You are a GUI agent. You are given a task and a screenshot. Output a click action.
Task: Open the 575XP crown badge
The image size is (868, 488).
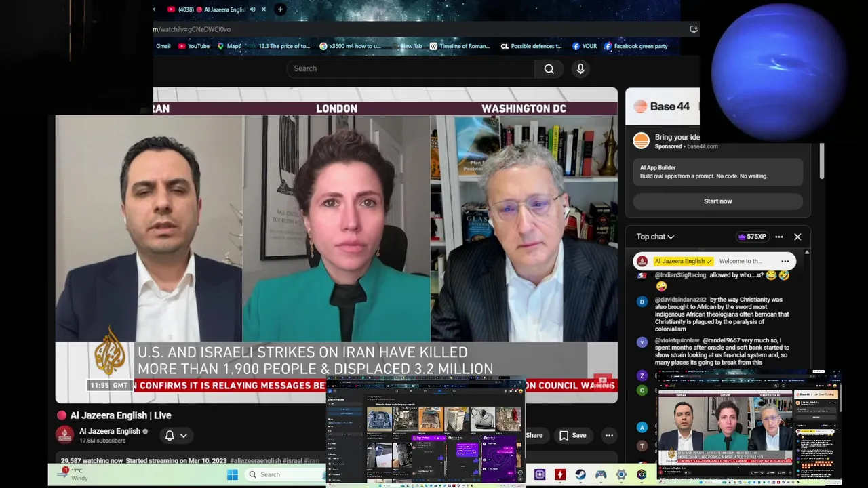[752, 237]
